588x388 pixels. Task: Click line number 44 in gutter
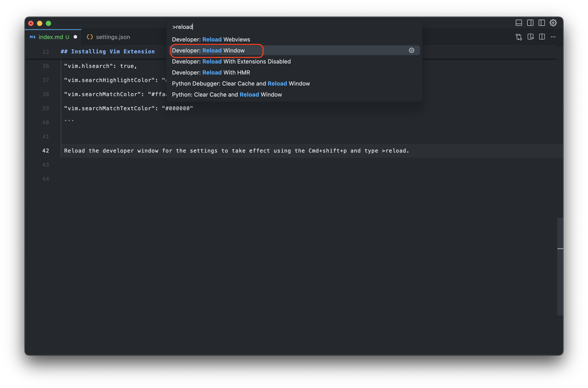(46, 179)
